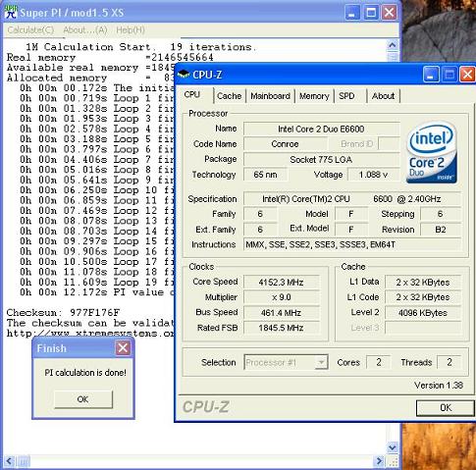This screenshot has width=476, height=470.
Task: Click the Multiplier value x 9.0
Action: 281,297
